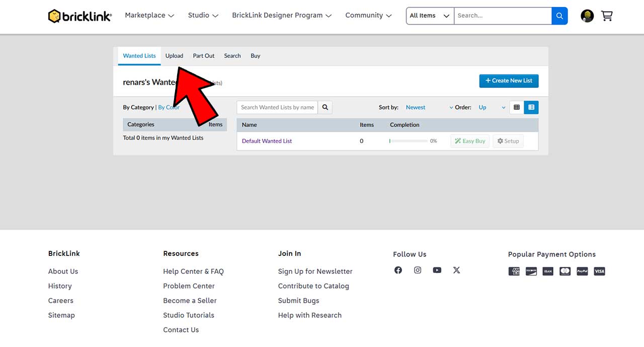644x347 pixels.
Task: Click the 0% completion progress bar
Action: click(x=408, y=141)
